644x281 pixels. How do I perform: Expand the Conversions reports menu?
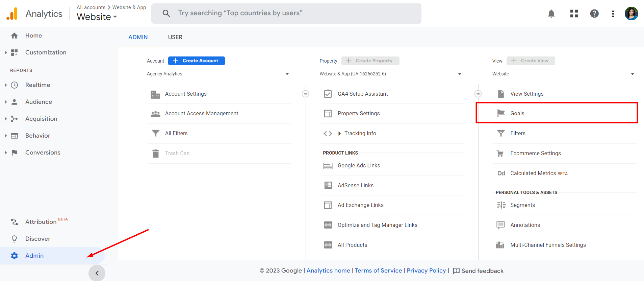6,153
